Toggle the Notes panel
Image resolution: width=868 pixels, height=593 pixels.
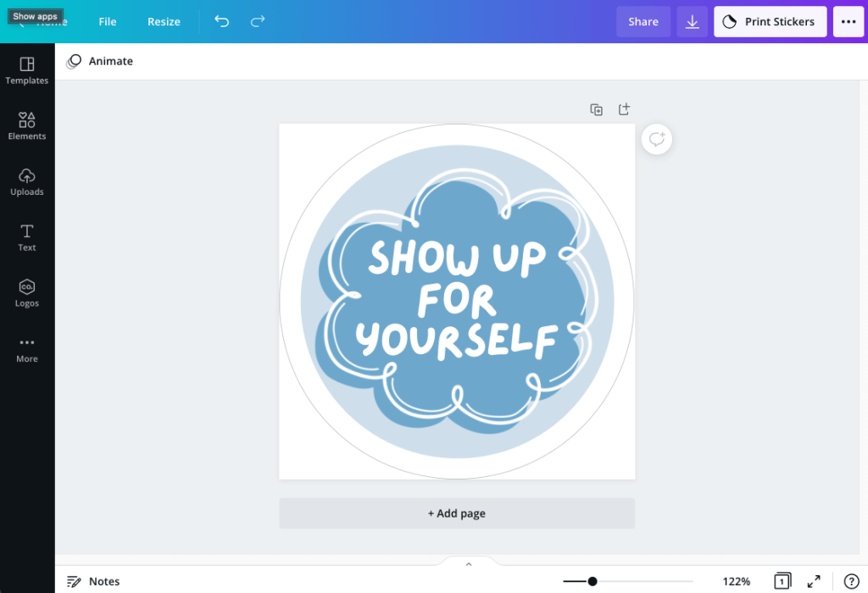click(93, 581)
